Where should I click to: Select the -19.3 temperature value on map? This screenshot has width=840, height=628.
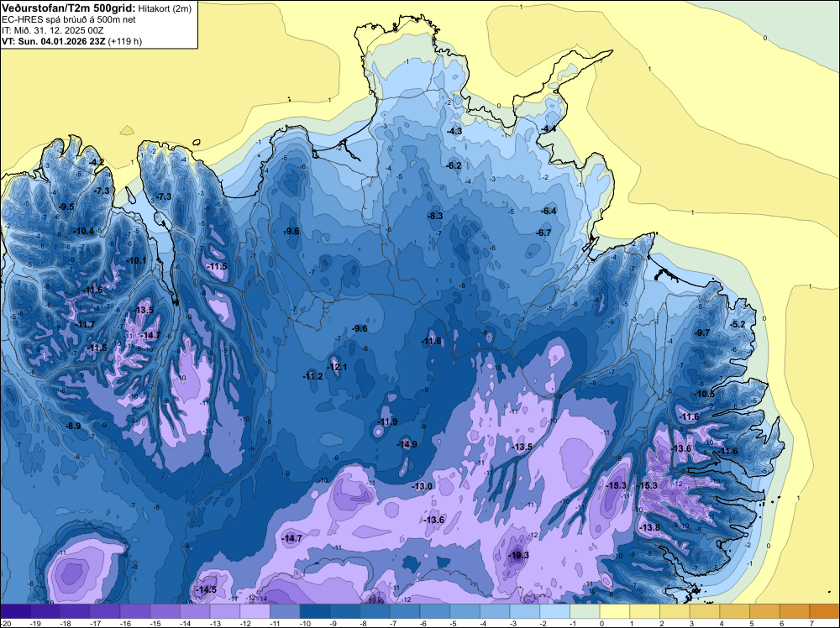(x=518, y=555)
